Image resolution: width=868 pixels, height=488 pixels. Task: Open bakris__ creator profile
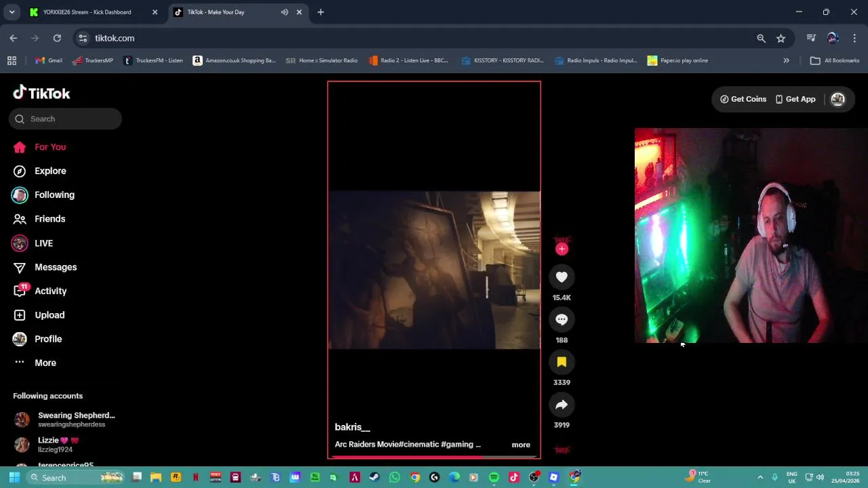tap(352, 427)
